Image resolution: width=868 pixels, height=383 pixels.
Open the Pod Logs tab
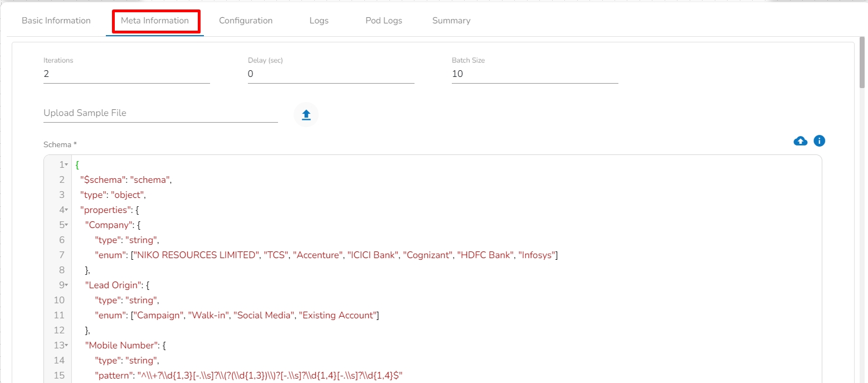click(384, 21)
